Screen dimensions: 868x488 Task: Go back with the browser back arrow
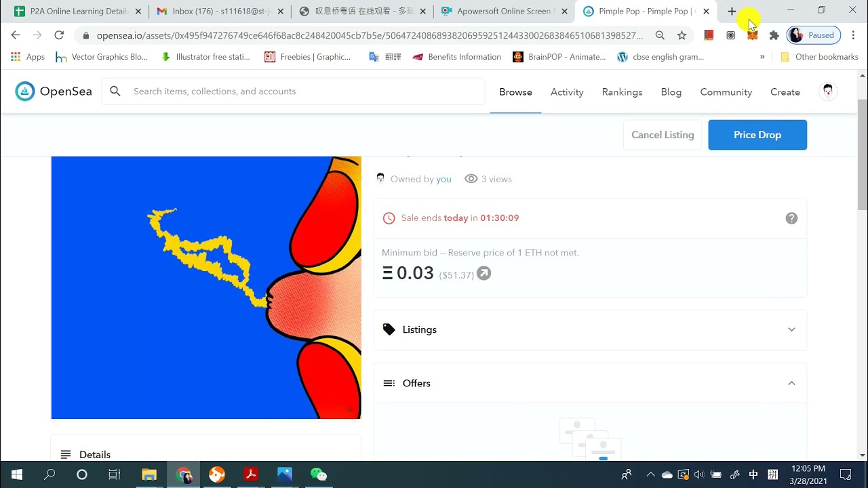coord(16,35)
